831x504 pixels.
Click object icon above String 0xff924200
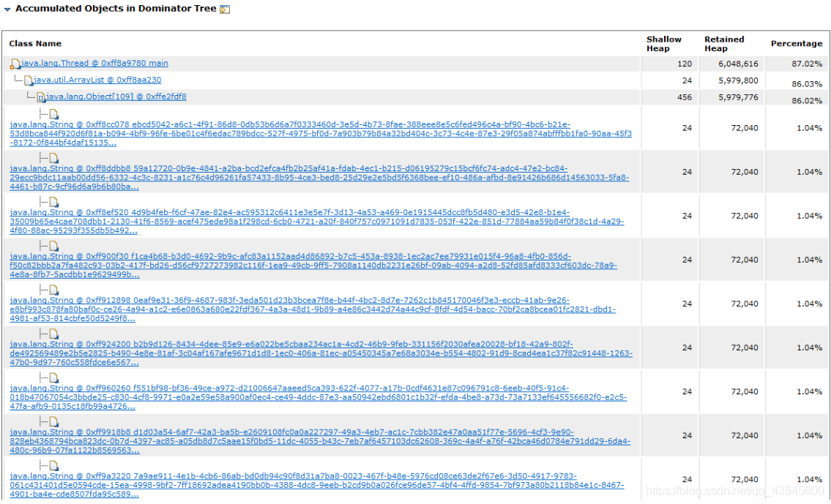[x=53, y=334]
